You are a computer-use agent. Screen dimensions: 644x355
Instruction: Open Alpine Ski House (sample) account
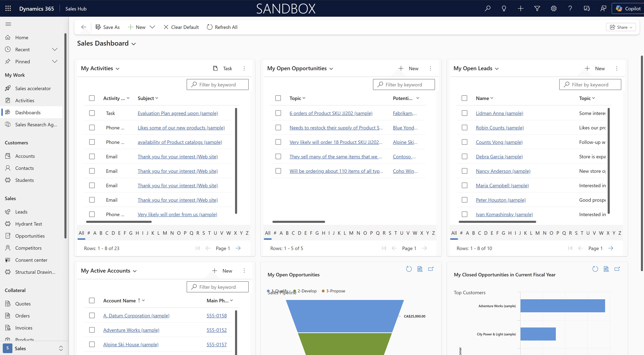click(x=131, y=345)
